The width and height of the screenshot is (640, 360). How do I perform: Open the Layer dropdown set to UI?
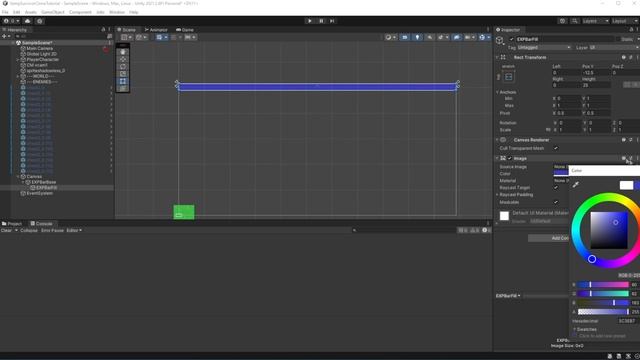click(613, 48)
